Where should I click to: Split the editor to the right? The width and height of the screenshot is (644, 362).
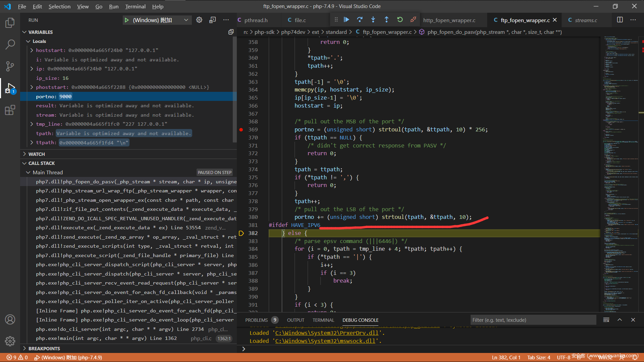[x=620, y=20]
